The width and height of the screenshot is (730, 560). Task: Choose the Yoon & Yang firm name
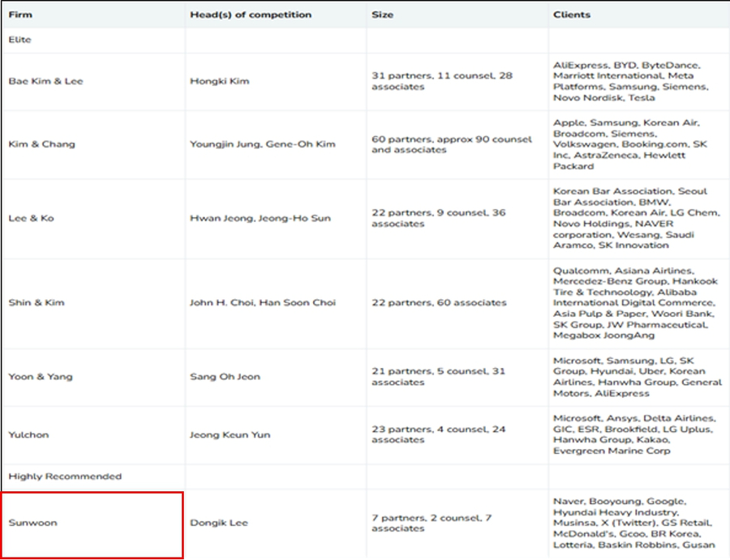click(x=41, y=377)
